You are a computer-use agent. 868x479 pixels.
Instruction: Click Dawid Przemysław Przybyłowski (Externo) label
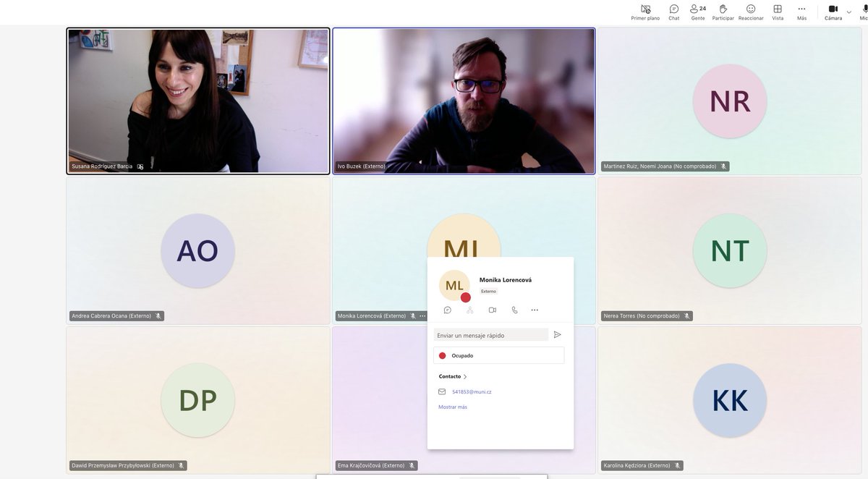pyautogui.click(x=123, y=465)
